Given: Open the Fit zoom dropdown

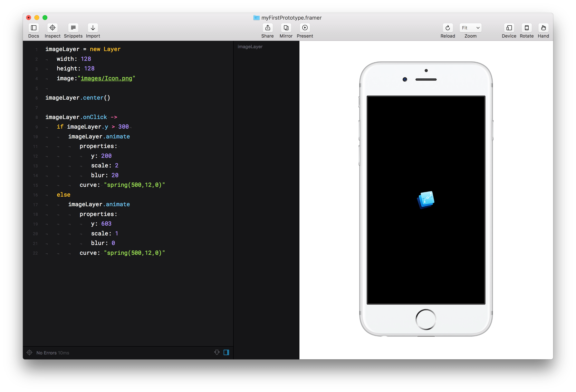Looking at the screenshot, I should click(x=470, y=28).
